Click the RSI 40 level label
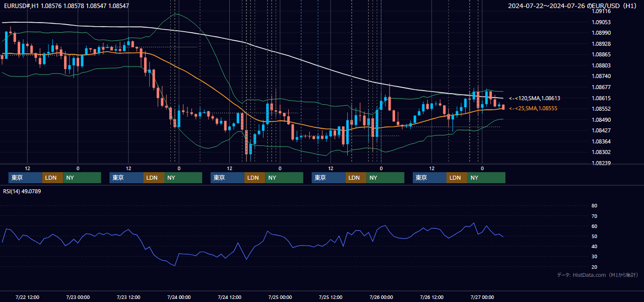 (594, 246)
